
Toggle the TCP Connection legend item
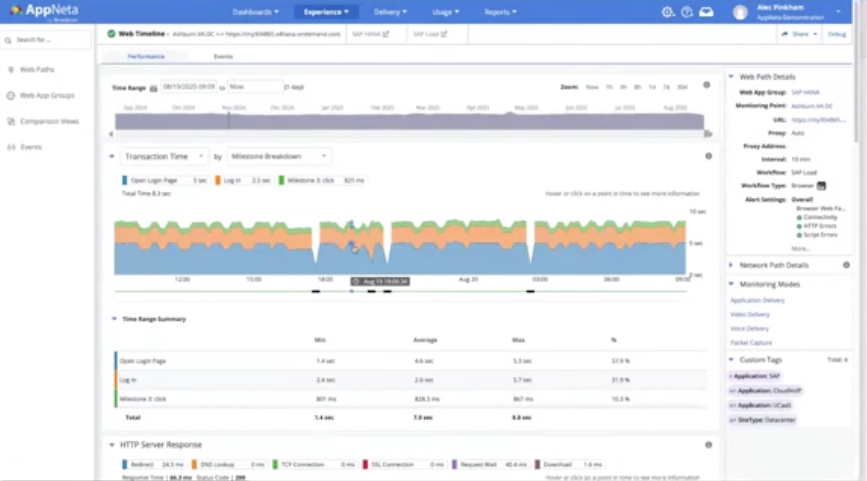[314, 464]
